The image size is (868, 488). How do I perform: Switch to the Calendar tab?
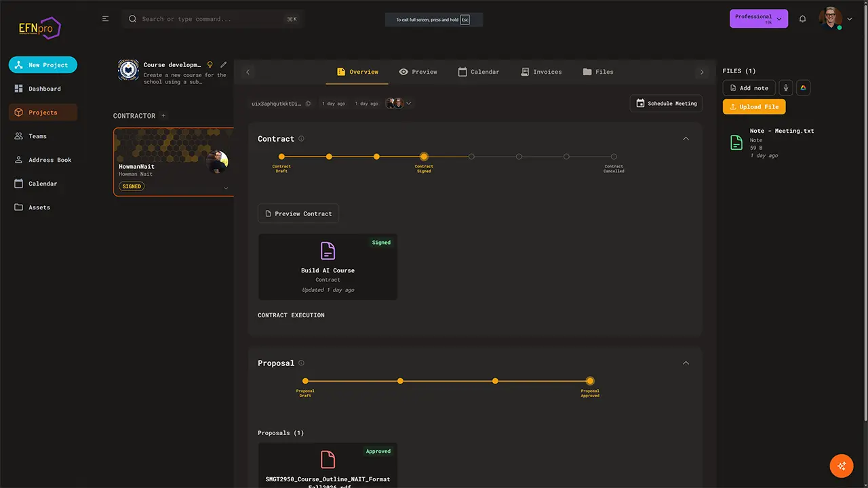[x=479, y=72]
